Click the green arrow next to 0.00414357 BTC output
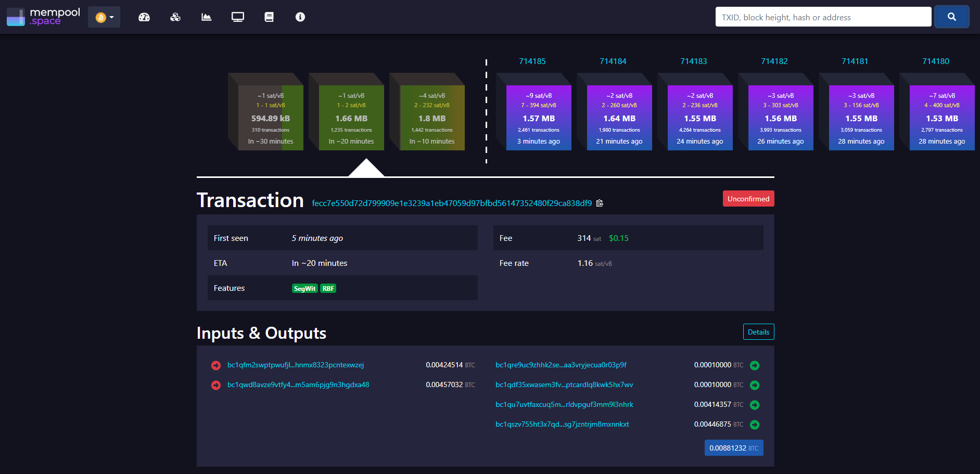The image size is (980, 474). pos(755,405)
